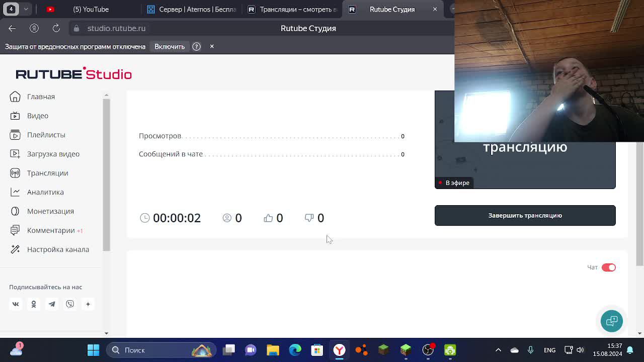
Task: Switch to the Aternos server tab
Action: pyautogui.click(x=191, y=9)
